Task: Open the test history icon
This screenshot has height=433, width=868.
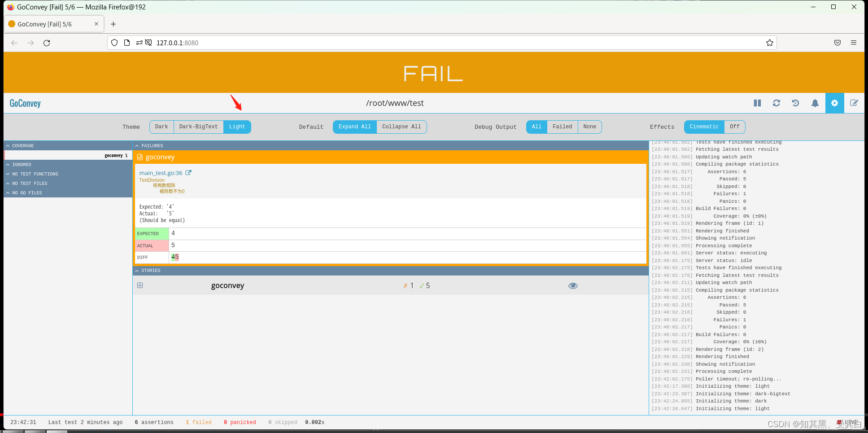Action: (796, 103)
